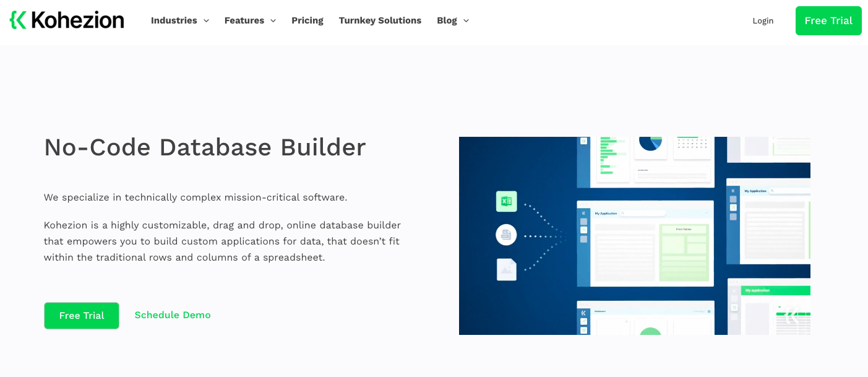Expand the Blog dropdown menu
The height and width of the screenshot is (377, 868).
[x=453, y=20]
